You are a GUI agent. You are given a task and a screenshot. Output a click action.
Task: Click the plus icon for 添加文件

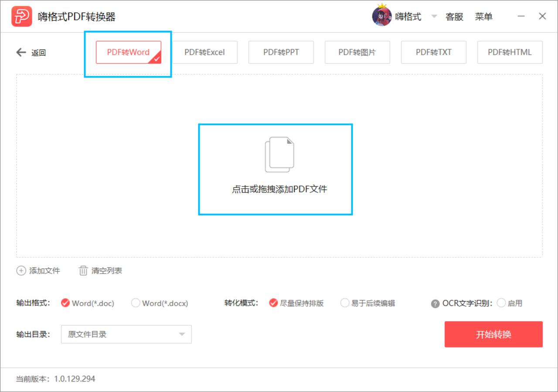coord(21,270)
